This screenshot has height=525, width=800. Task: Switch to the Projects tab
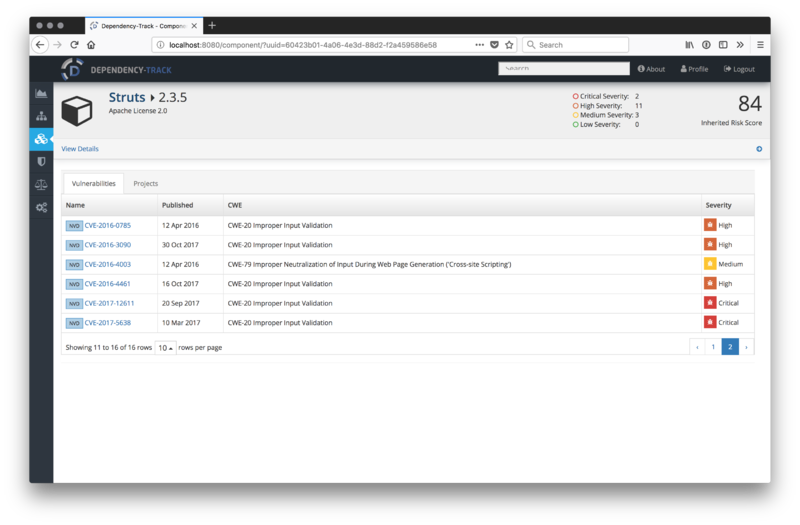(x=145, y=184)
